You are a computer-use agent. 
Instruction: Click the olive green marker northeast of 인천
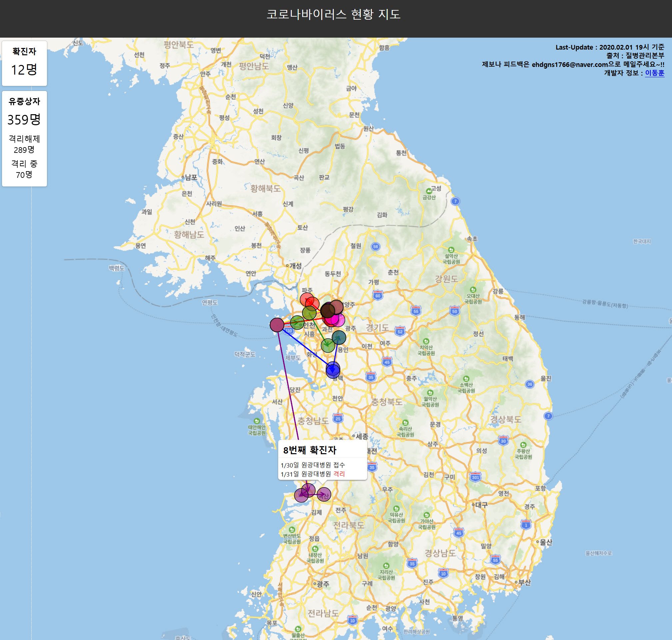pyautogui.click(x=309, y=313)
